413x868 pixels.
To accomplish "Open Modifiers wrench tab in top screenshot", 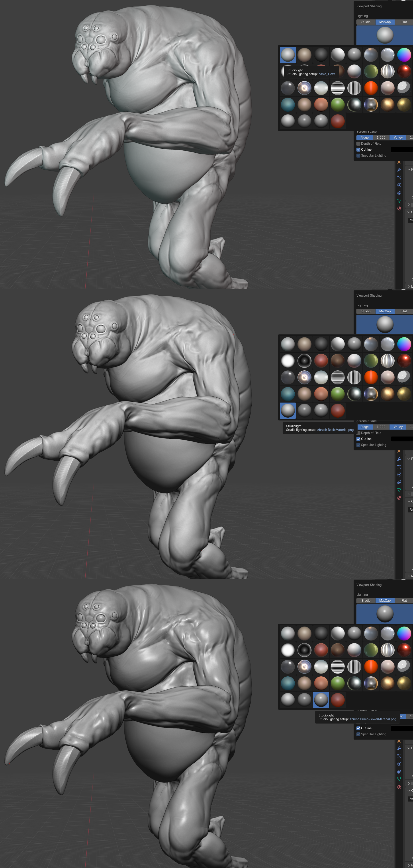I will [399, 170].
